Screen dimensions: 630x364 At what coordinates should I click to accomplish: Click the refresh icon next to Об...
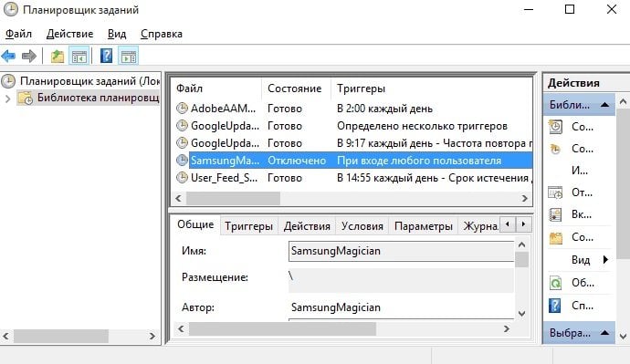[555, 283]
